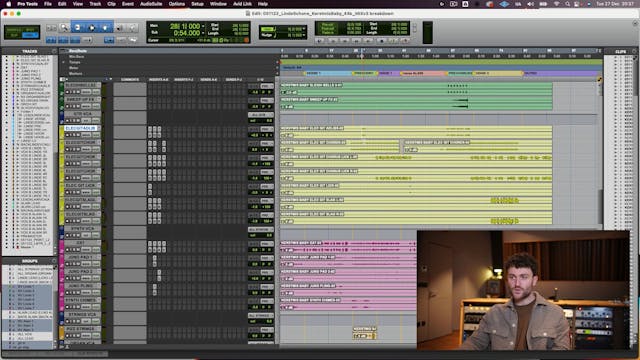
Task: Enable Grid edit mode
Action: pyautogui.click(x=29, y=36)
